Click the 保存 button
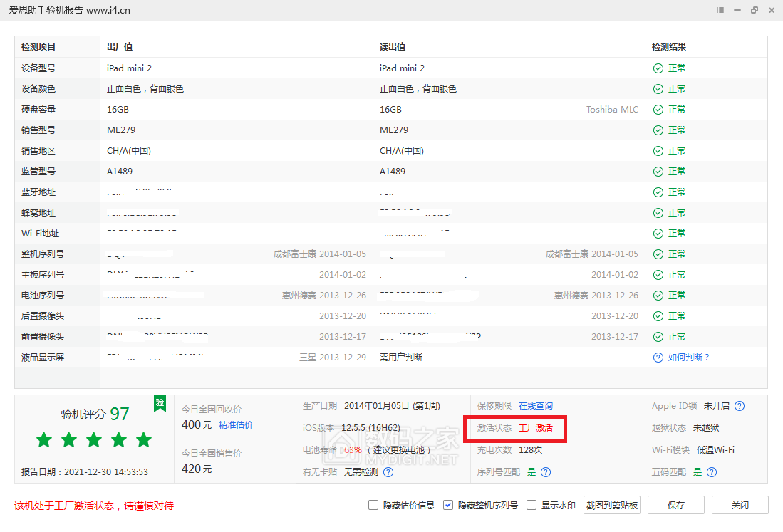This screenshot has height=532, width=783. click(x=676, y=506)
